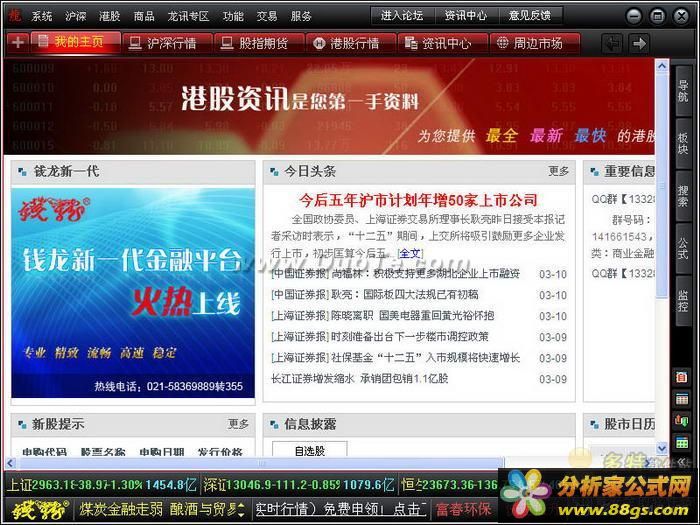
Task: Click the 资讯中心 button in title bar
Action: click(x=466, y=16)
